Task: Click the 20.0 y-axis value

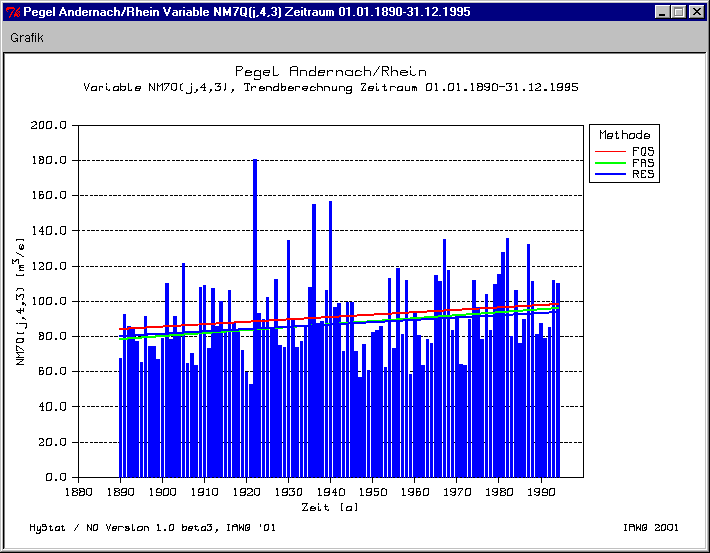Action: [x=52, y=442]
